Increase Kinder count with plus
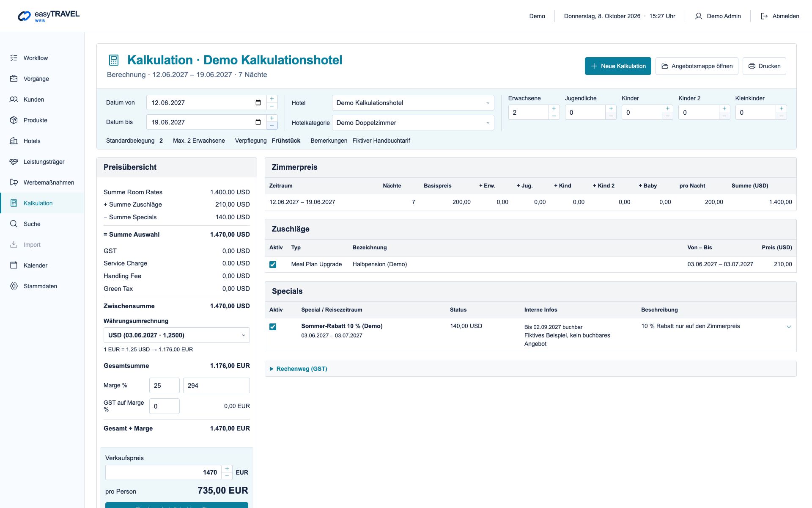812x508 pixels. 667,109
